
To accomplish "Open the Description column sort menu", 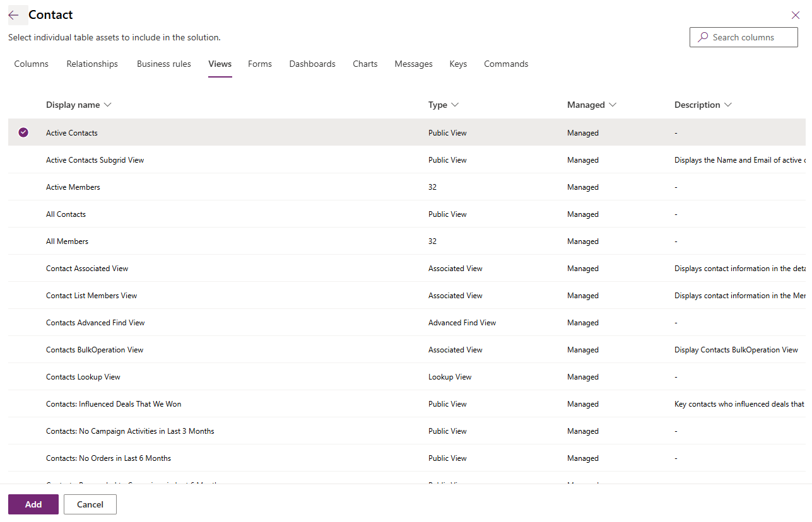I will pos(729,105).
